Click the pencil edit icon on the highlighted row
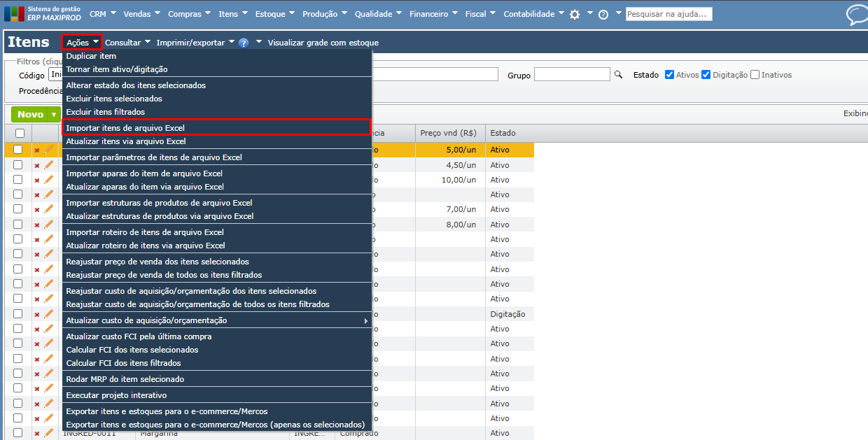 pyautogui.click(x=49, y=150)
